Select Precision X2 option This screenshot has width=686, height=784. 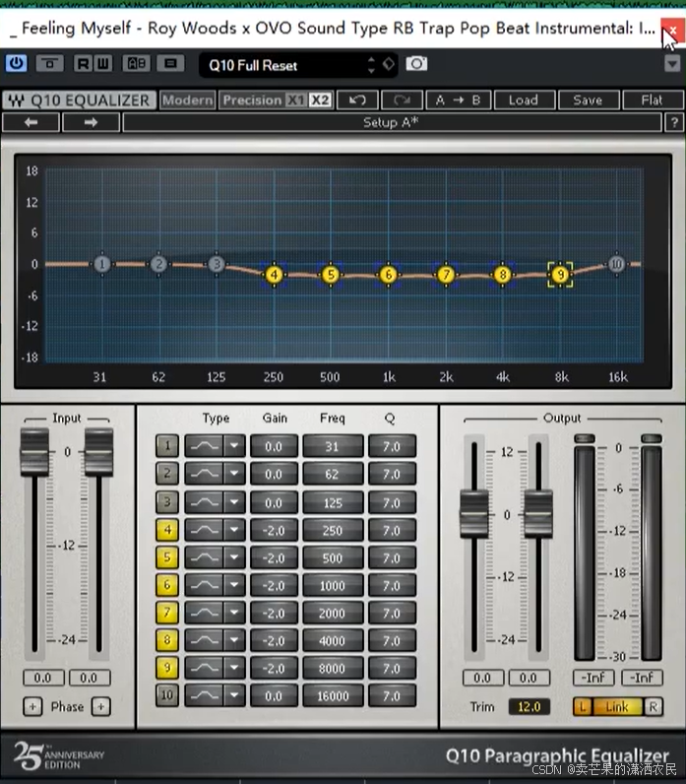pyautogui.click(x=320, y=100)
